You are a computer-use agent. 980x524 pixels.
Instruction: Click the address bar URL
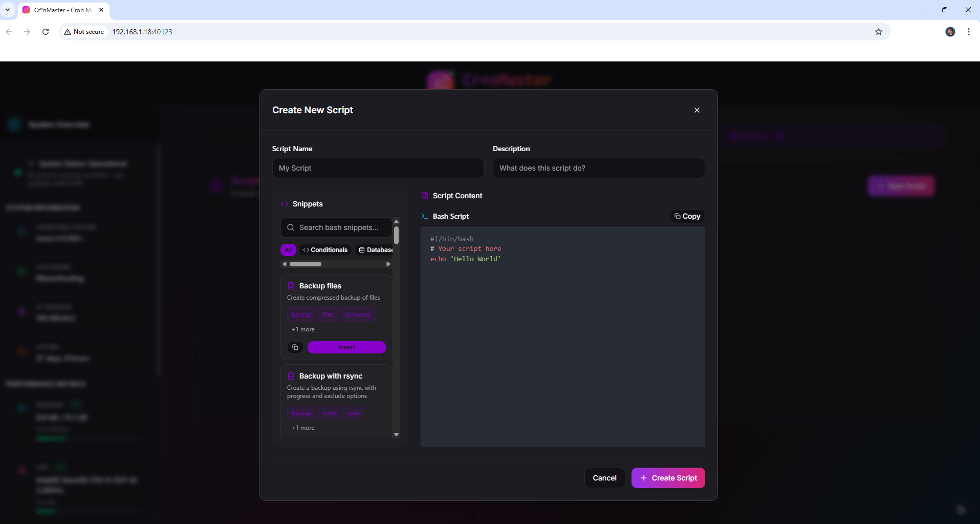tap(142, 32)
